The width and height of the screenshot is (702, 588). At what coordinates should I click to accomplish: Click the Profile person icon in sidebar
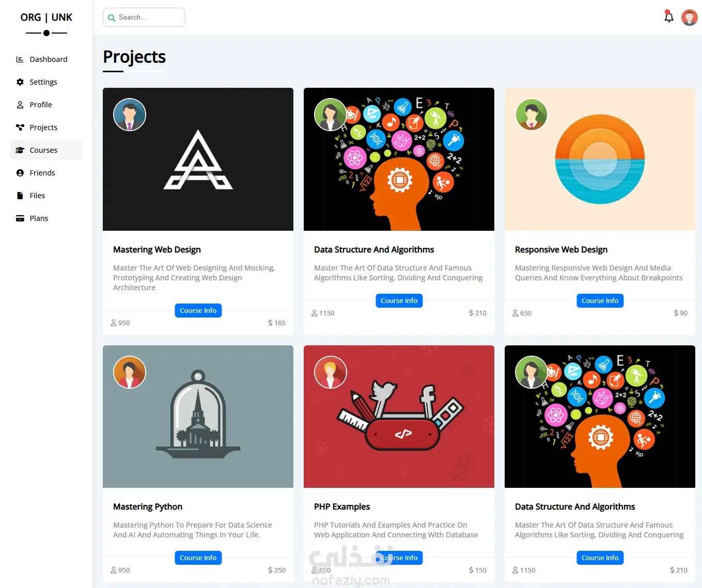[20, 105]
